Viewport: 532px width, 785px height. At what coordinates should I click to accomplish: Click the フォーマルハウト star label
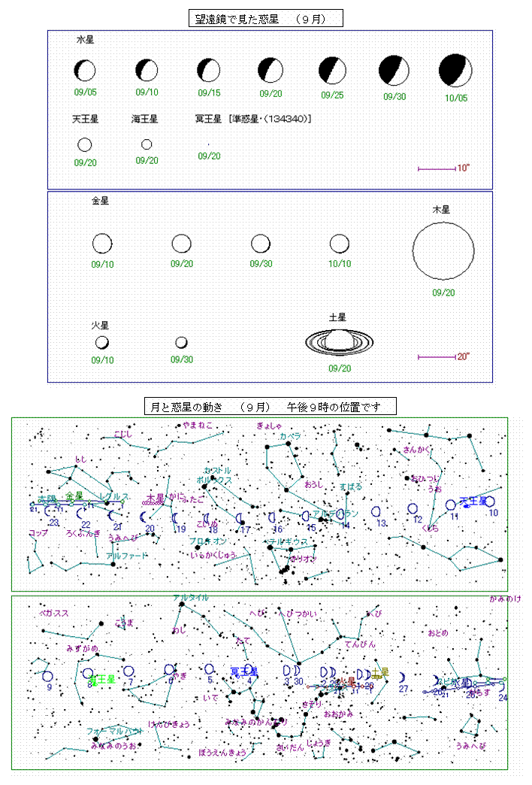[115, 731]
